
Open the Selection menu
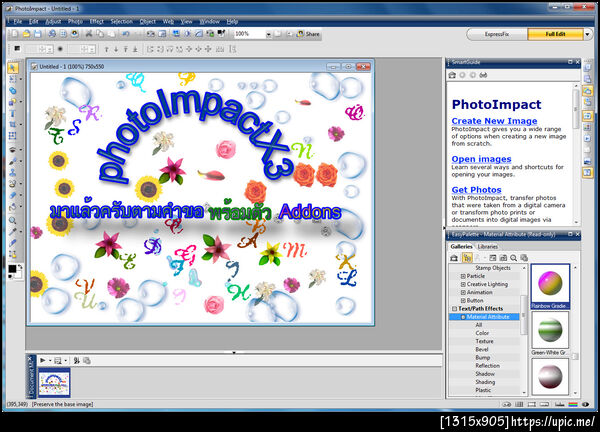(122, 21)
